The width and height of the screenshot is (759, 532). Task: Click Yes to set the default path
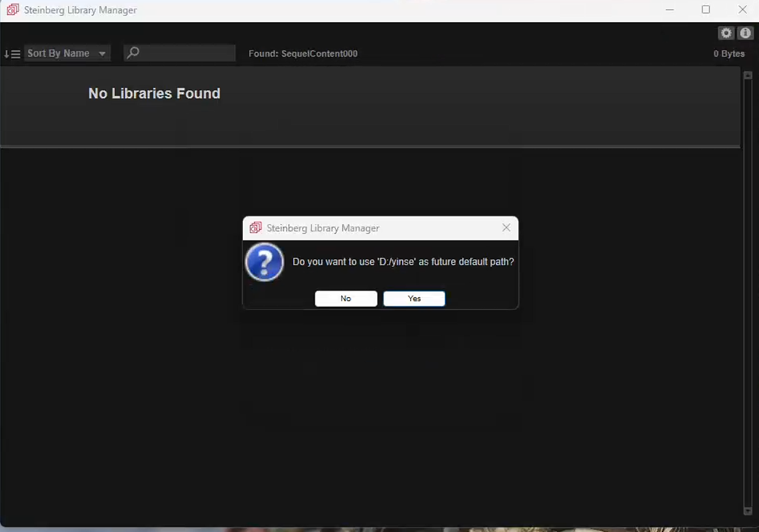pyautogui.click(x=414, y=298)
